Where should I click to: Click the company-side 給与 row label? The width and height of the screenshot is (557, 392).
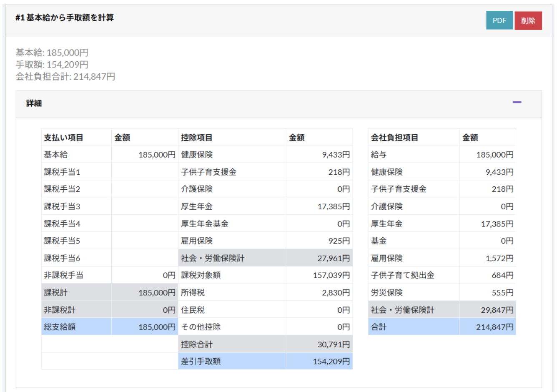tap(379, 155)
